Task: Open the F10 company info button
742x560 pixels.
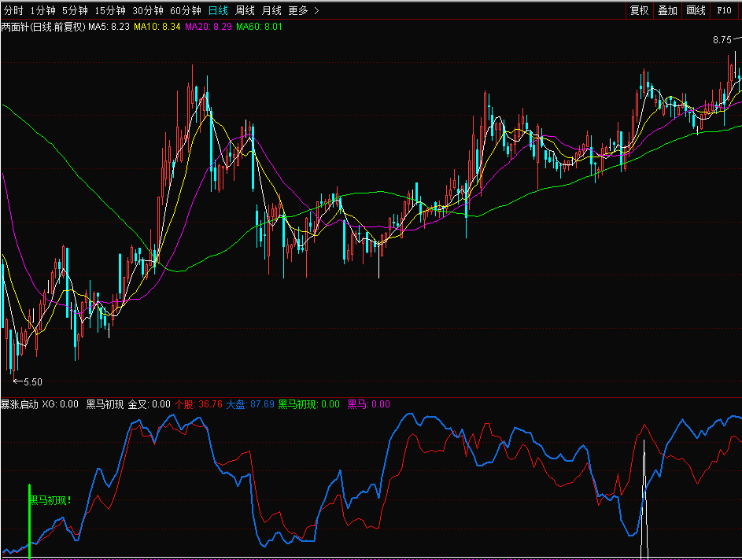Action: (x=724, y=10)
